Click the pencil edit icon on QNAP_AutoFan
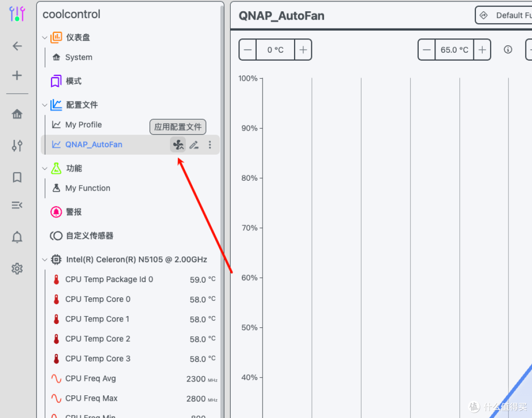This screenshot has height=418, width=532. 194,145
